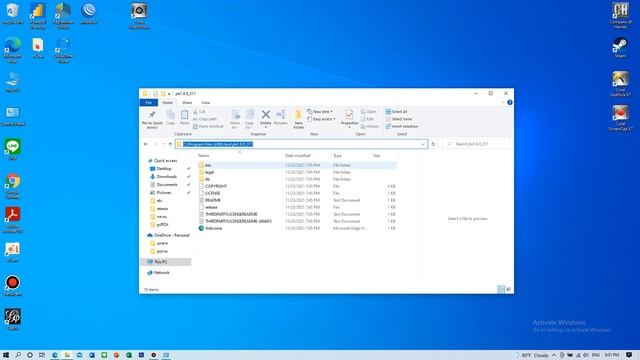640x360 pixels.
Task: Sort by the Date modified column header
Action: coord(298,156)
